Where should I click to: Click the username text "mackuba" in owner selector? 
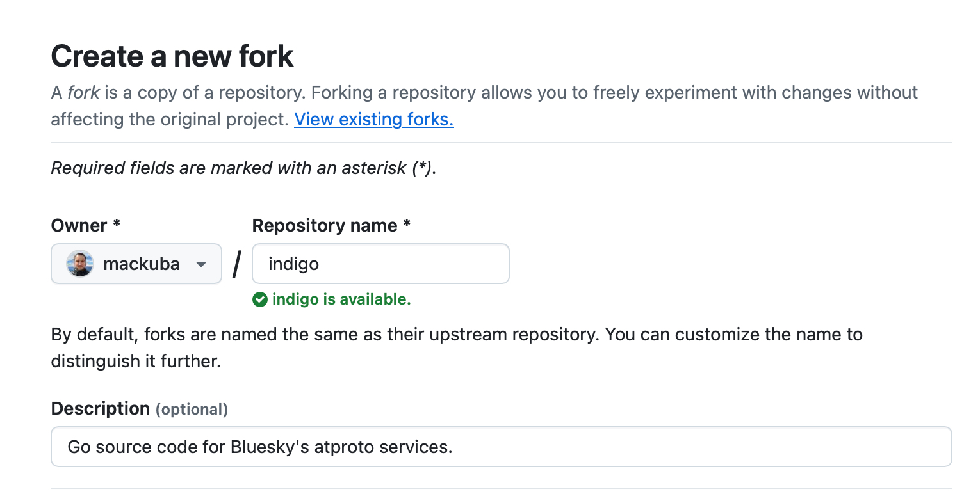coord(142,264)
